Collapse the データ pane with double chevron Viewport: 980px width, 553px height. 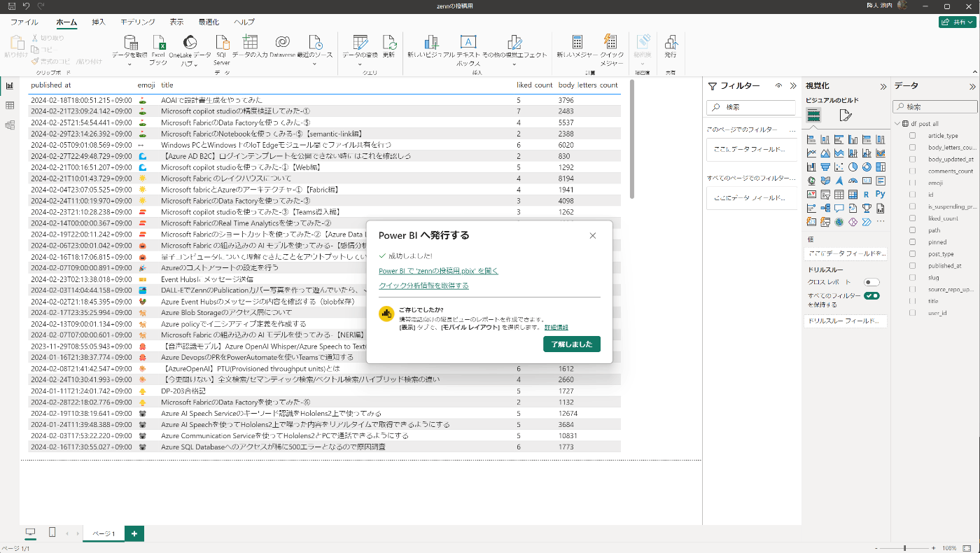point(972,87)
